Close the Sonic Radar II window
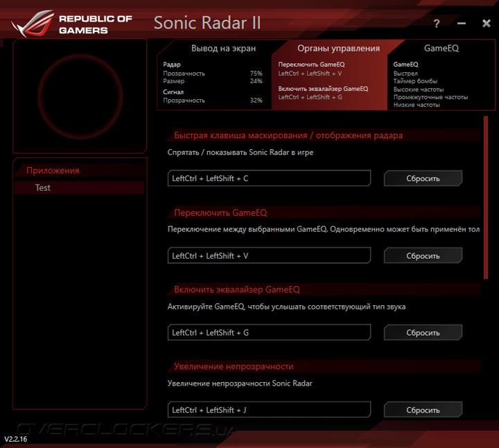The image size is (499, 448). 487,23
